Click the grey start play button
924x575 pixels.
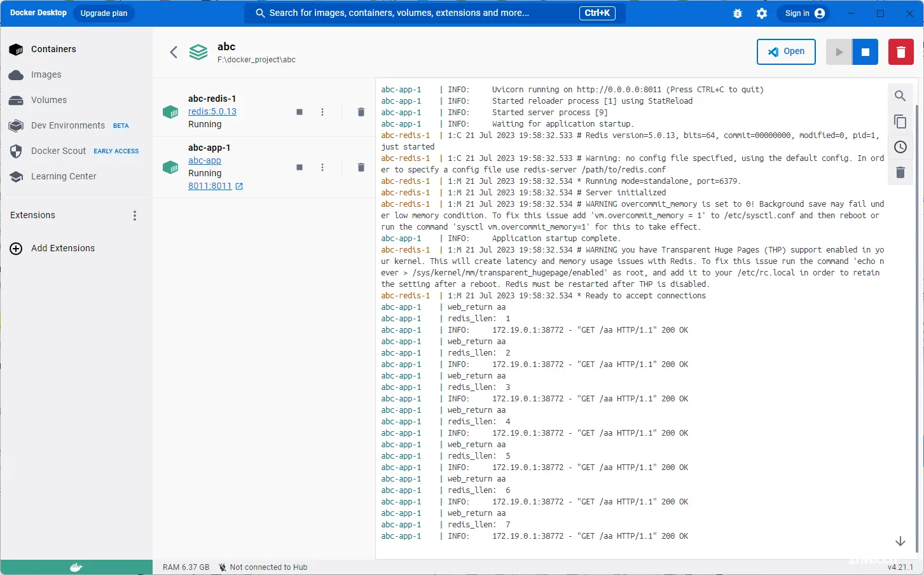pos(839,52)
